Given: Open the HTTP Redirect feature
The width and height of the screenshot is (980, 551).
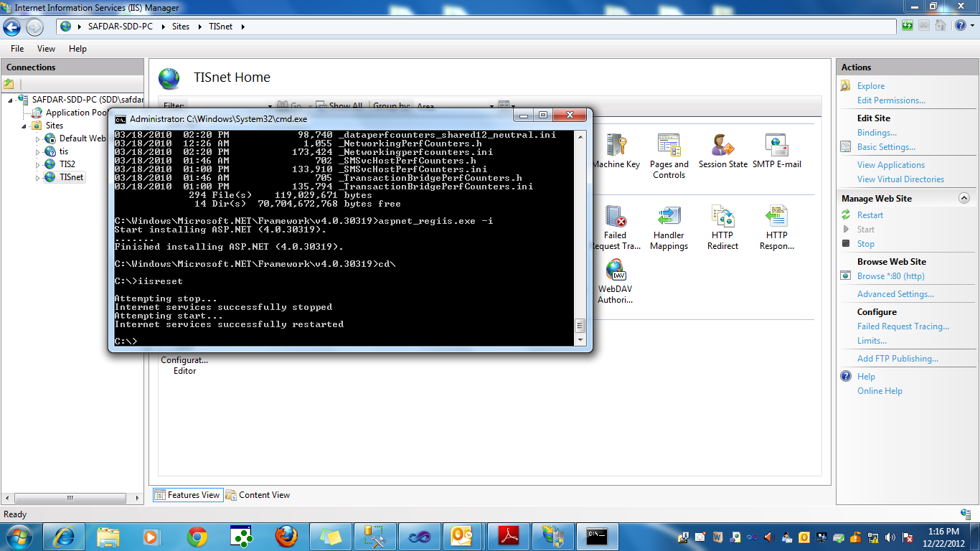Looking at the screenshot, I should coord(722,227).
